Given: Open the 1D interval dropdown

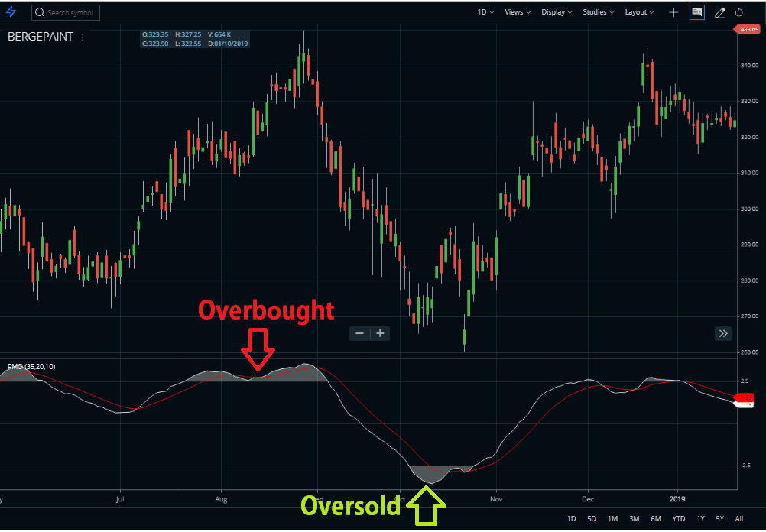Looking at the screenshot, I should (485, 12).
